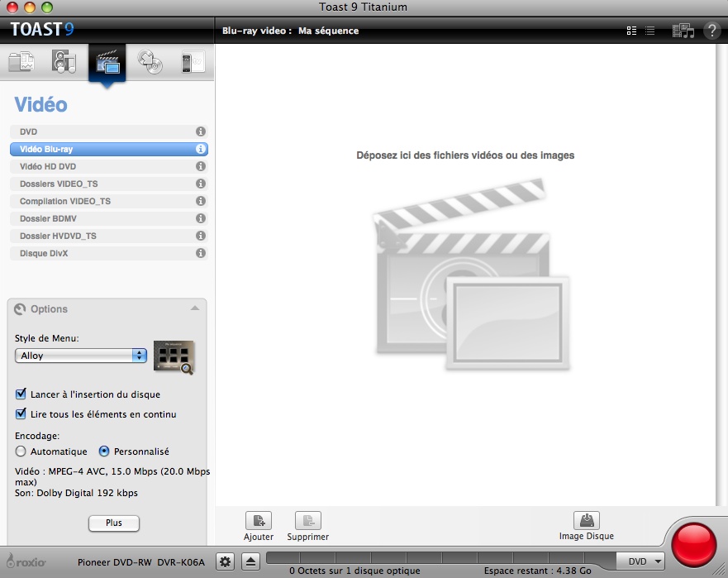728x578 pixels.
Task: Switch to thumbnail grid view icon
Action: point(631,31)
